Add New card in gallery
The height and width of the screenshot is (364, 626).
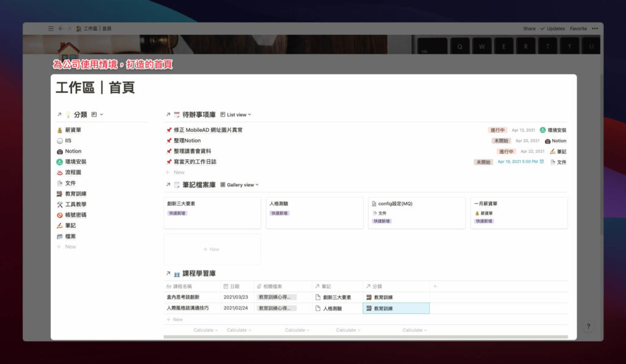point(212,249)
